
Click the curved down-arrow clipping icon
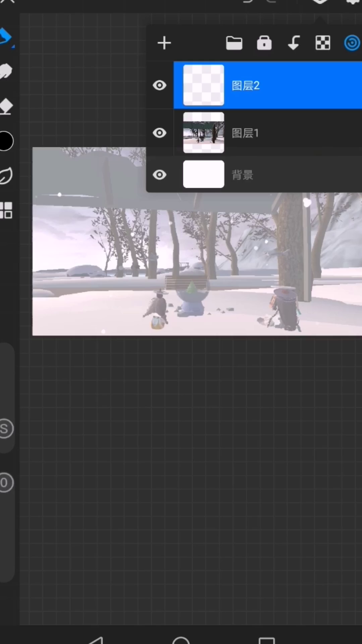click(294, 43)
